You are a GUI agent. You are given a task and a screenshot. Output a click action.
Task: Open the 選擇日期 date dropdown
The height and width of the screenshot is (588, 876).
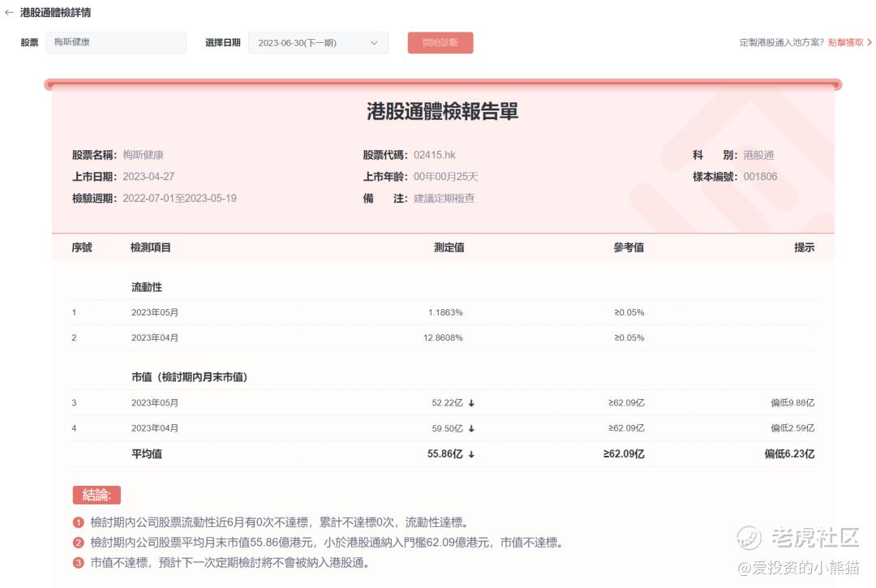(x=318, y=43)
